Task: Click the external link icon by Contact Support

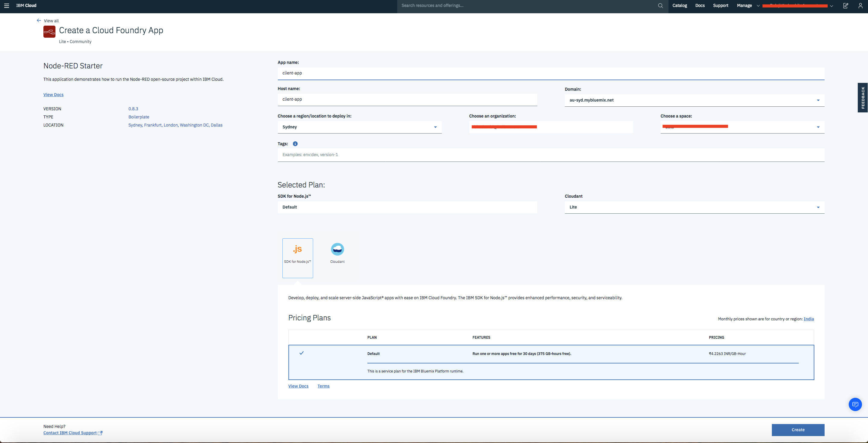Action: (100, 433)
